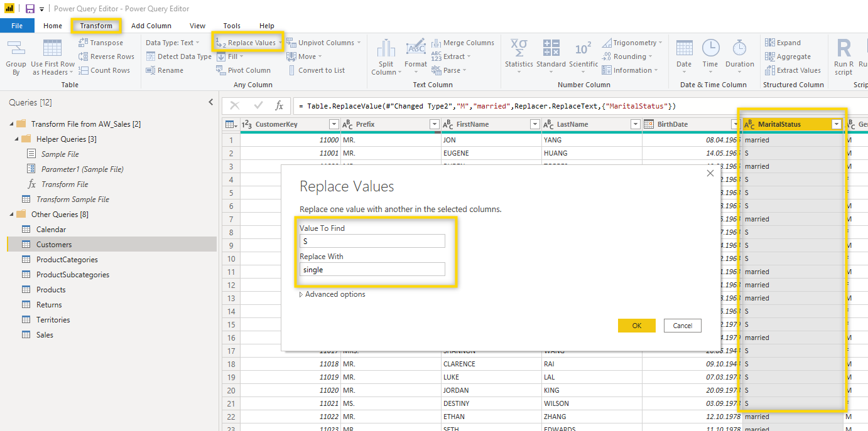Click the Statistics icon in ribbon
868x431 pixels.
(x=518, y=49)
